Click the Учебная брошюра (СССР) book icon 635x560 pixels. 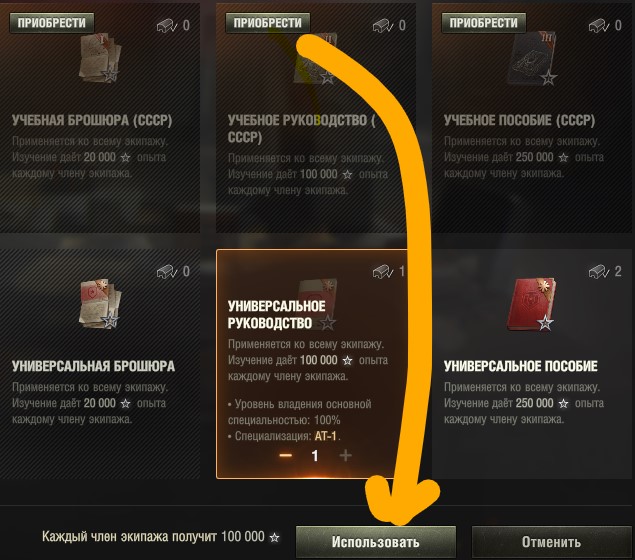pyautogui.click(x=100, y=58)
